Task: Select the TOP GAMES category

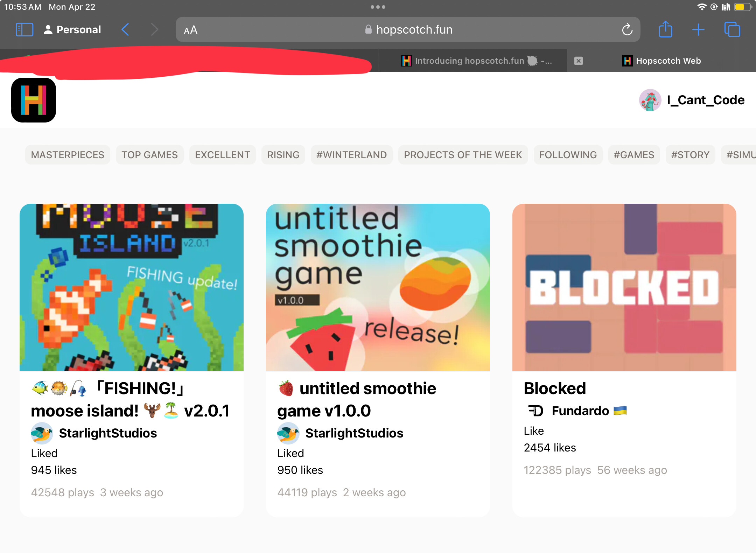Action: pyautogui.click(x=149, y=155)
